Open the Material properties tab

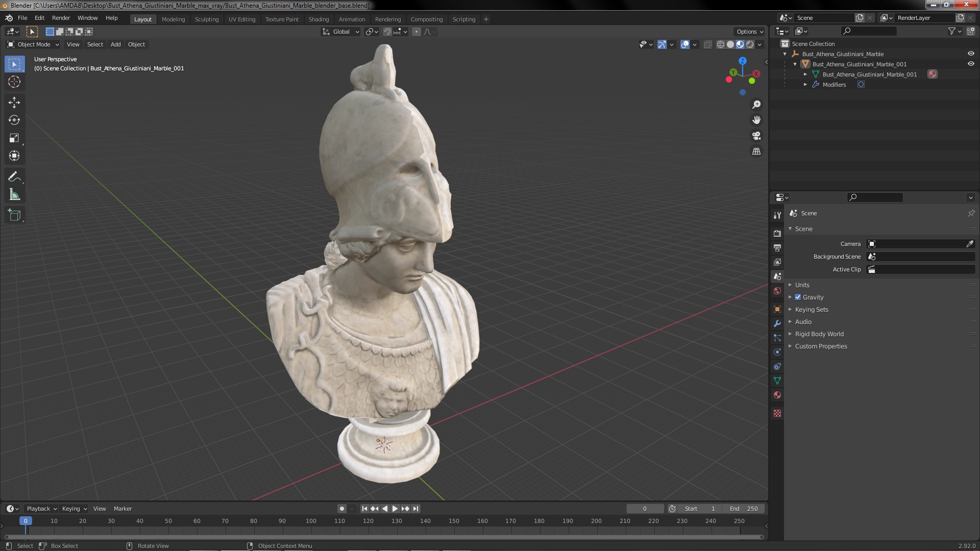coord(777,395)
